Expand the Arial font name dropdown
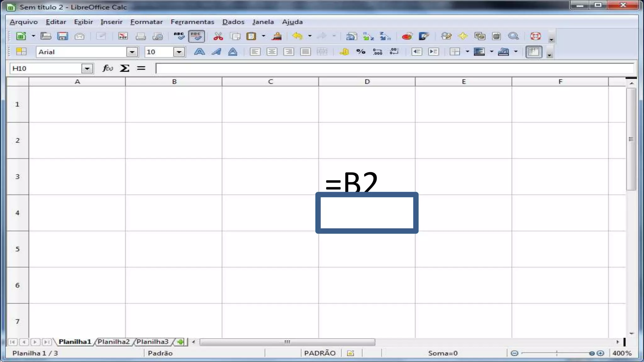 click(x=132, y=52)
